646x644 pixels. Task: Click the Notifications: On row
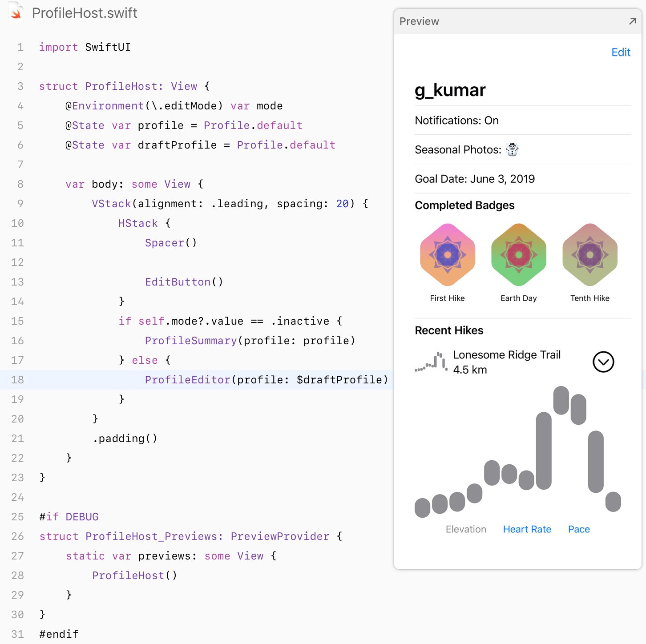pyautogui.click(x=456, y=121)
